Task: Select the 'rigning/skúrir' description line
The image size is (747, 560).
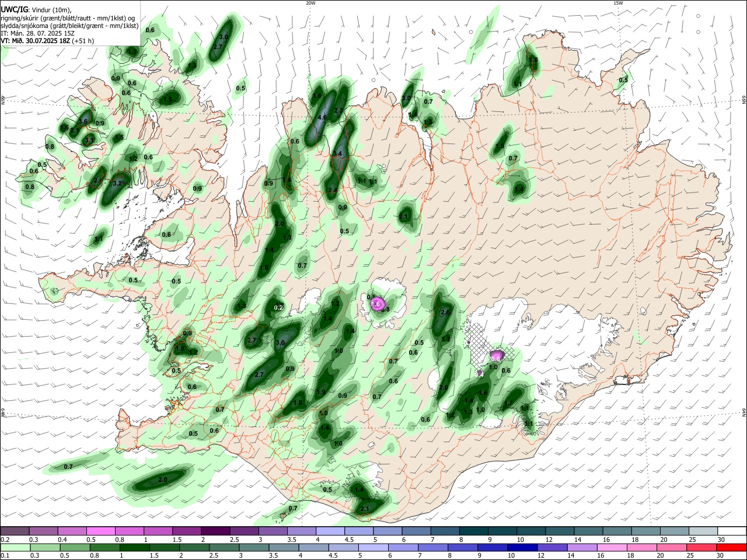Action: (69, 17)
